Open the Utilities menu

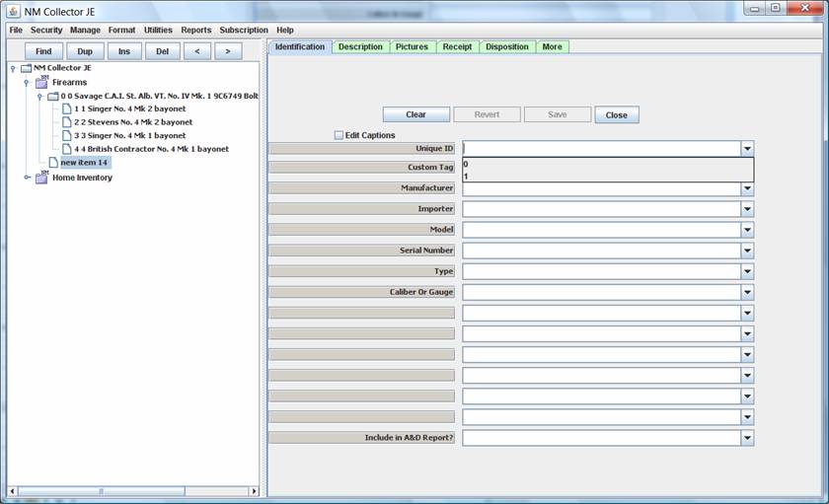[158, 31]
